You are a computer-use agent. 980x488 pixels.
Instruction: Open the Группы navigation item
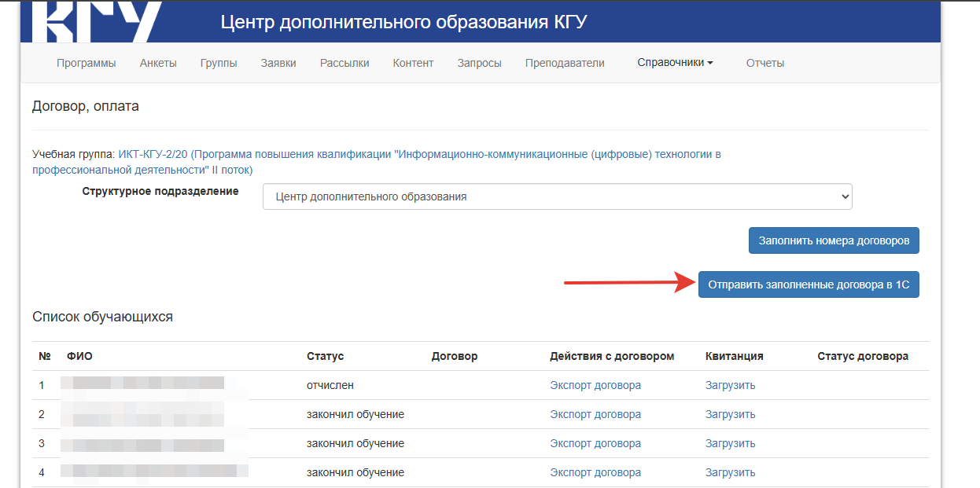219,63
